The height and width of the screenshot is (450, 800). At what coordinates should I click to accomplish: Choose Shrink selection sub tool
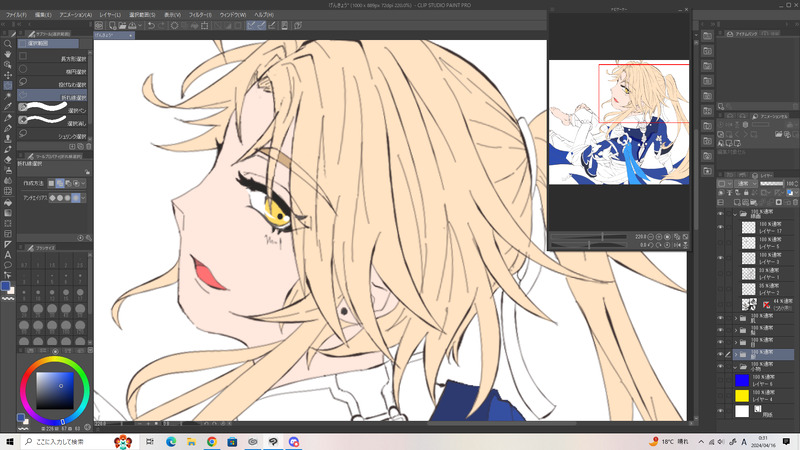pyautogui.click(x=53, y=135)
